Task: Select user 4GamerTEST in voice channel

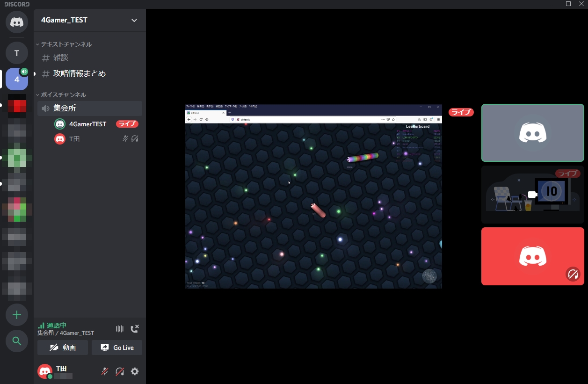Action: 87,124
